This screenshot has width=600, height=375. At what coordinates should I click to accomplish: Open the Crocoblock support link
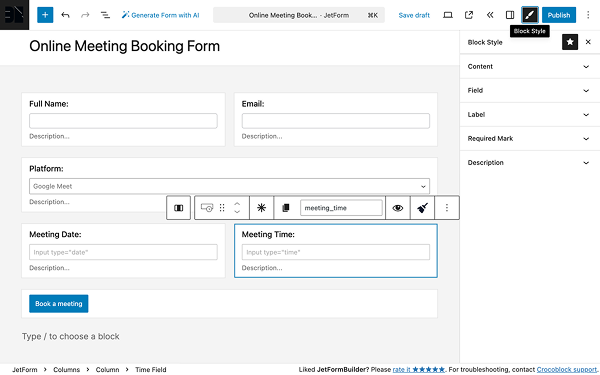click(x=567, y=370)
